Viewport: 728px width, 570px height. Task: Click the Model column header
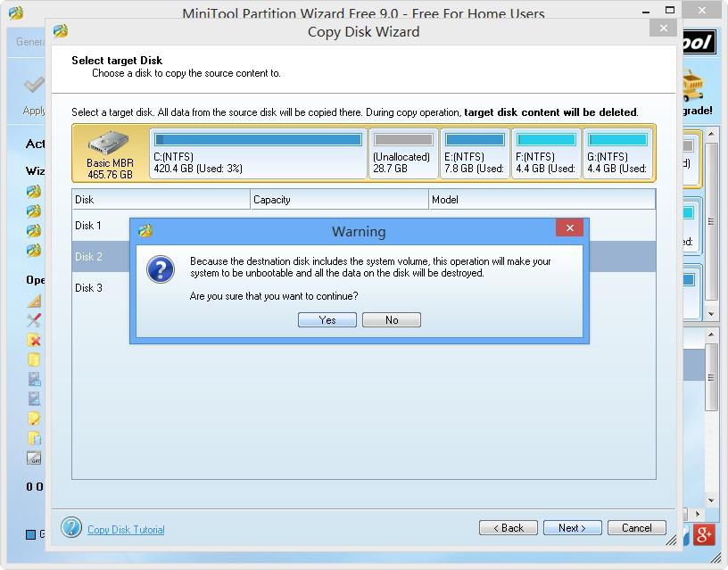click(542, 200)
